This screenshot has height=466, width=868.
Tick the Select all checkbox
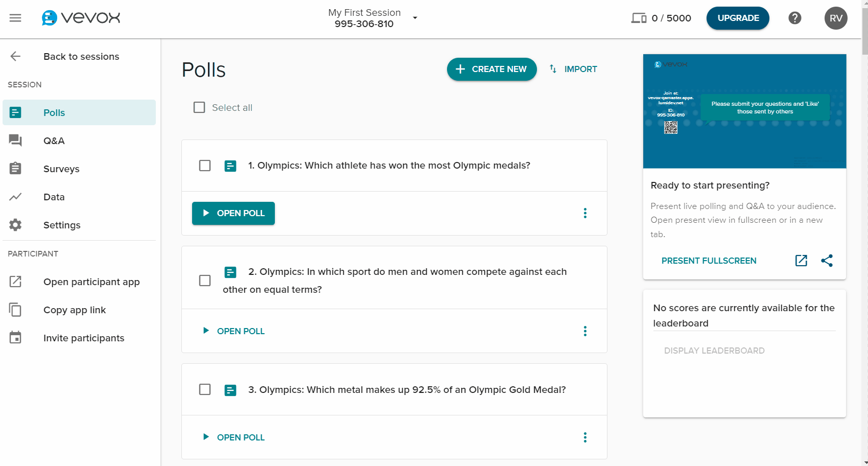pos(199,107)
